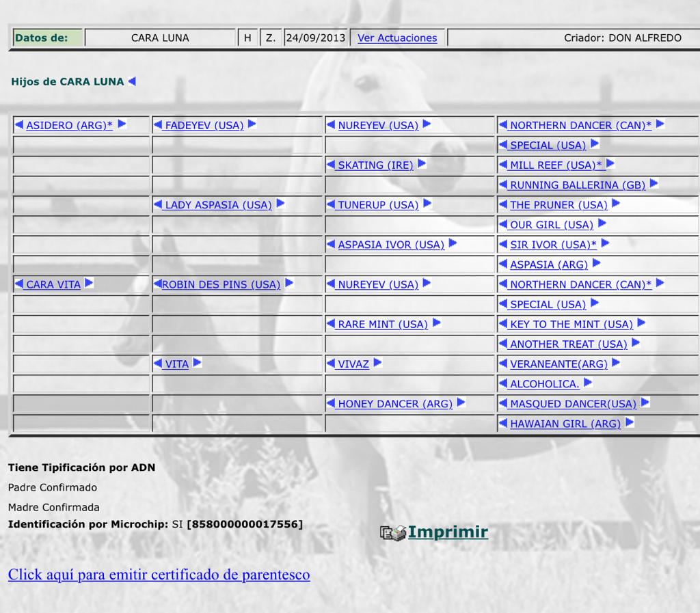Open the Imprimir print link
This screenshot has width=700, height=613.
pyautogui.click(x=448, y=532)
